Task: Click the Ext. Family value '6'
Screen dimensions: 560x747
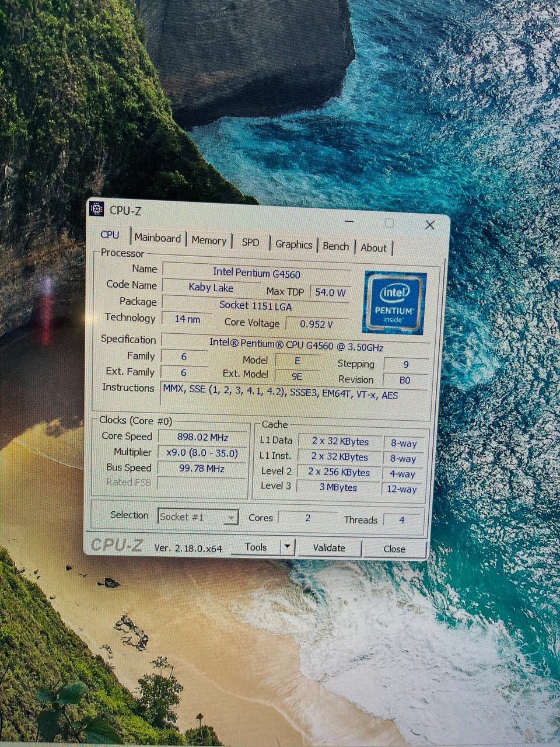Action: pos(184,372)
